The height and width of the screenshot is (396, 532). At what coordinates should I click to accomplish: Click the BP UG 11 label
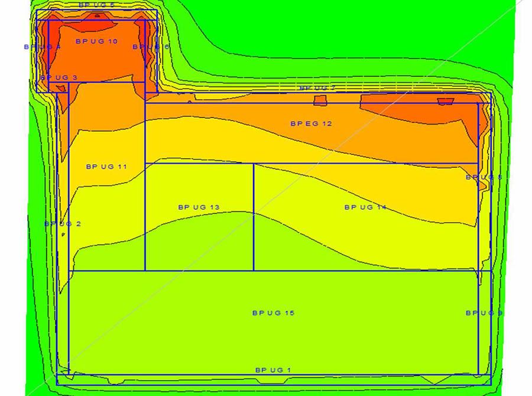pyautogui.click(x=106, y=167)
